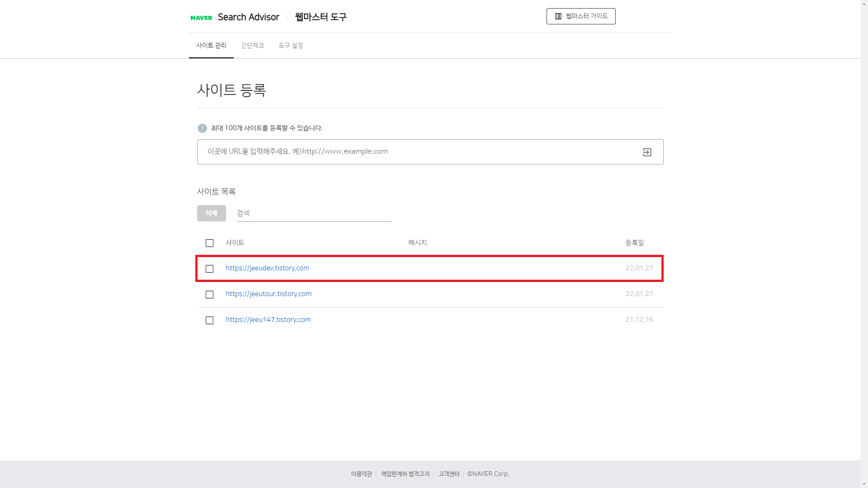Screen dimensions: 868x488
Task: Open the 웹마스터 가이드 button
Action: pyautogui.click(x=581, y=16)
